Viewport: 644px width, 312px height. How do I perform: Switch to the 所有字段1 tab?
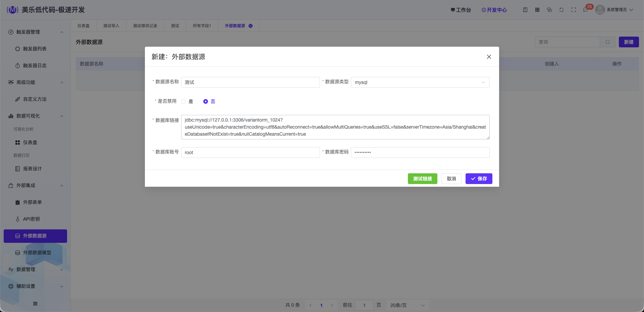click(202, 26)
